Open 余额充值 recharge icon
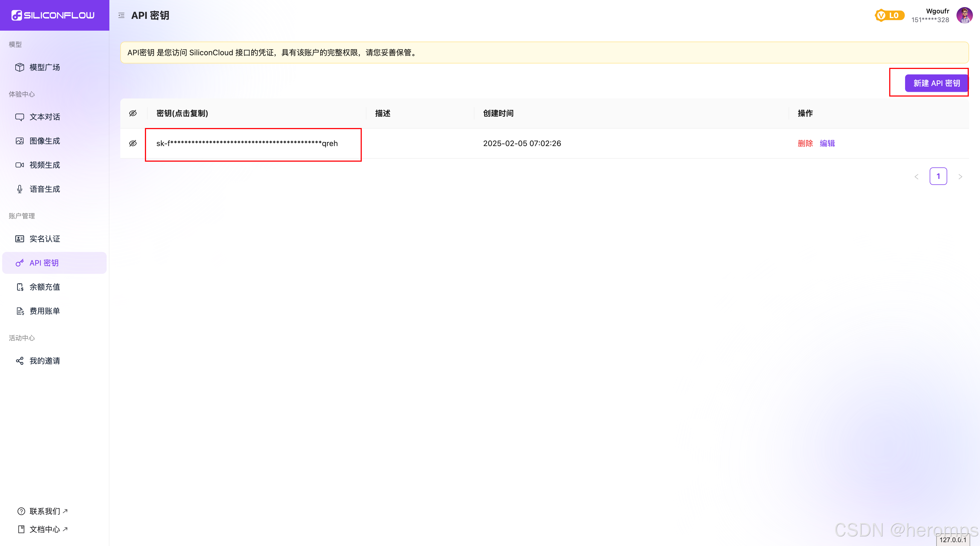Viewport: 980px width, 546px height. point(20,287)
